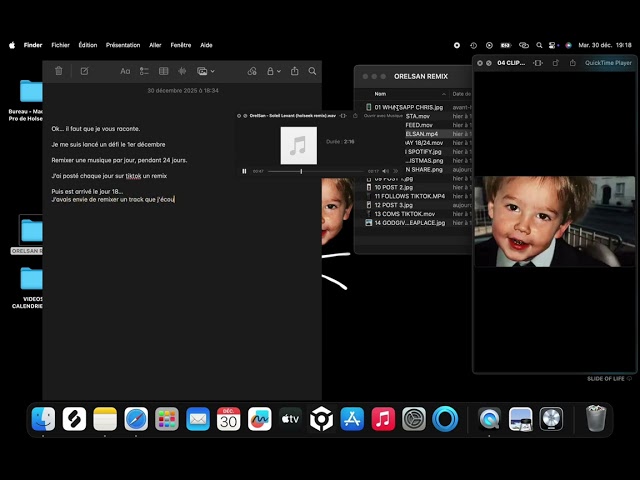The image size is (640, 480).
Task: Search notes with magnifier icon
Action: pos(312,71)
